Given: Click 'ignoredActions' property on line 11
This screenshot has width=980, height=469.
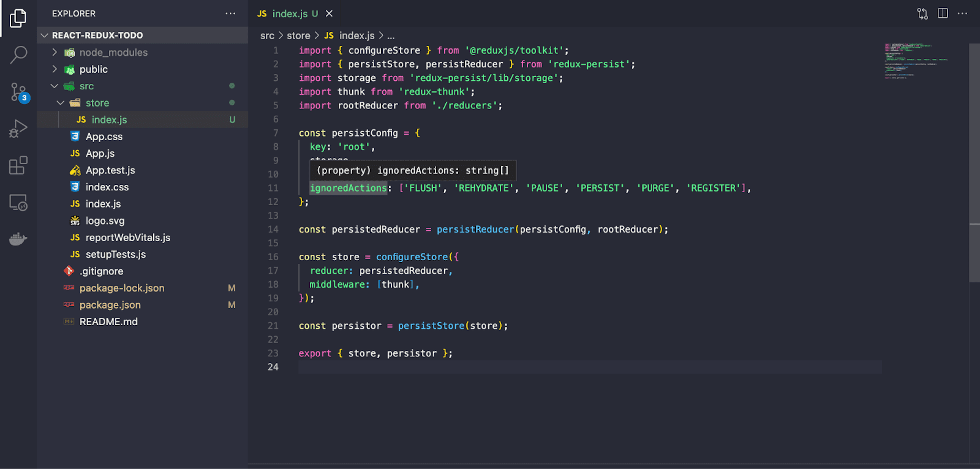Looking at the screenshot, I should [348, 188].
